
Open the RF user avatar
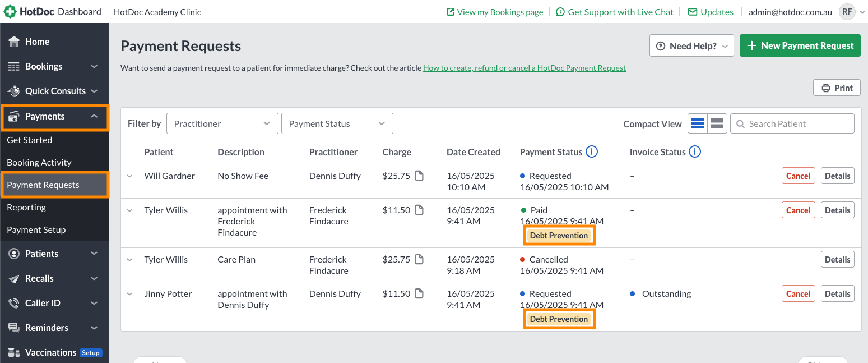847,12
